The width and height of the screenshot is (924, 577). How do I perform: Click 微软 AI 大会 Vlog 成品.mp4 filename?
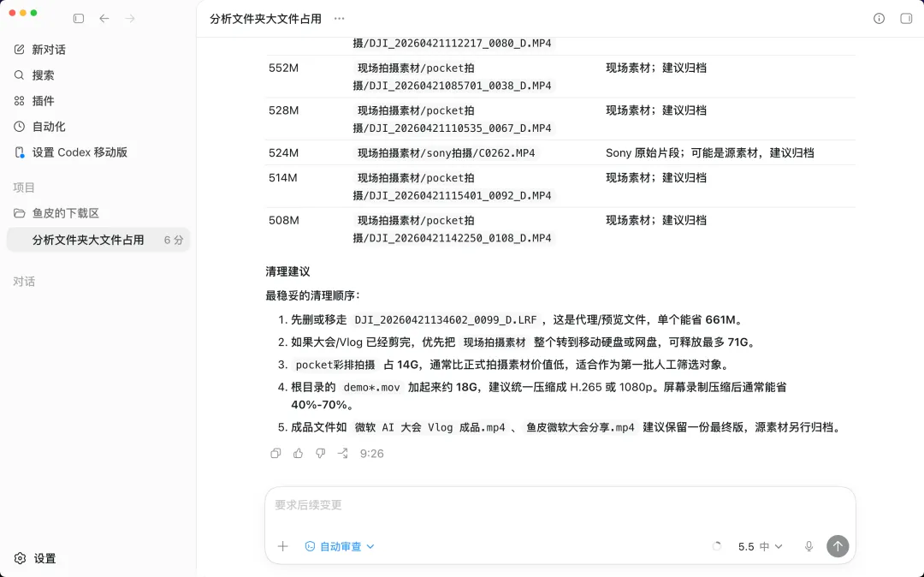(x=430, y=427)
